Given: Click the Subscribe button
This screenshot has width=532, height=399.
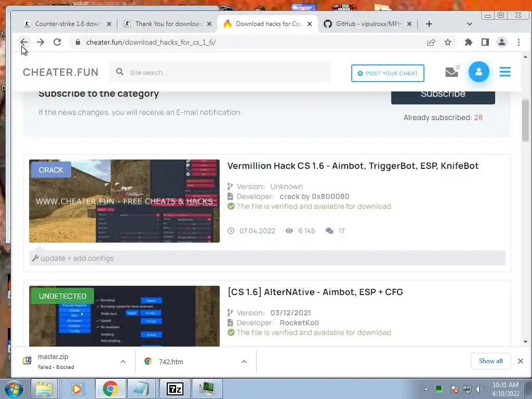Looking at the screenshot, I should (x=443, y=97).
